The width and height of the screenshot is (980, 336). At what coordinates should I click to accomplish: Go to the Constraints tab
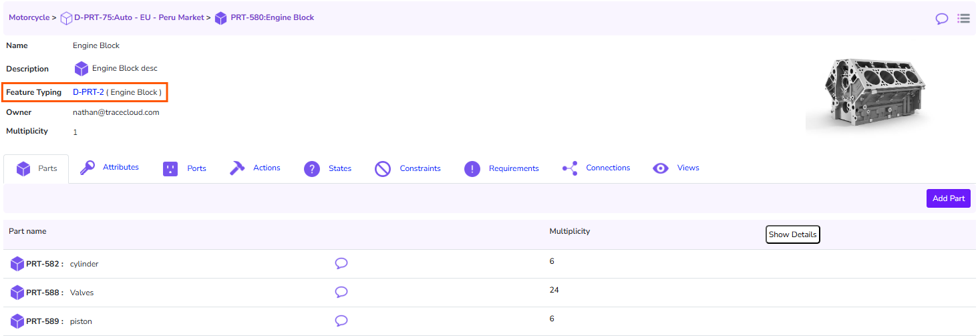tap(420, 168)
